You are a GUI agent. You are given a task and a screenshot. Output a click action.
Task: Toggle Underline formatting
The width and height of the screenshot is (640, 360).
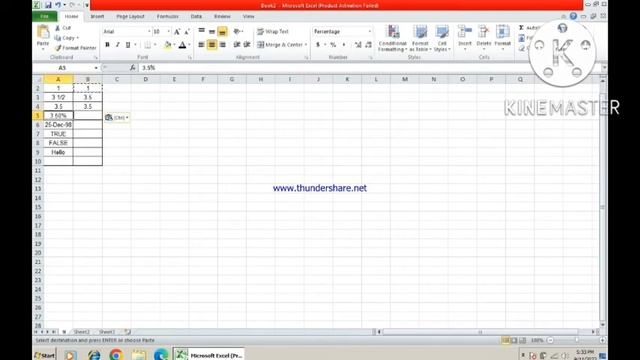tap(128, 45)
